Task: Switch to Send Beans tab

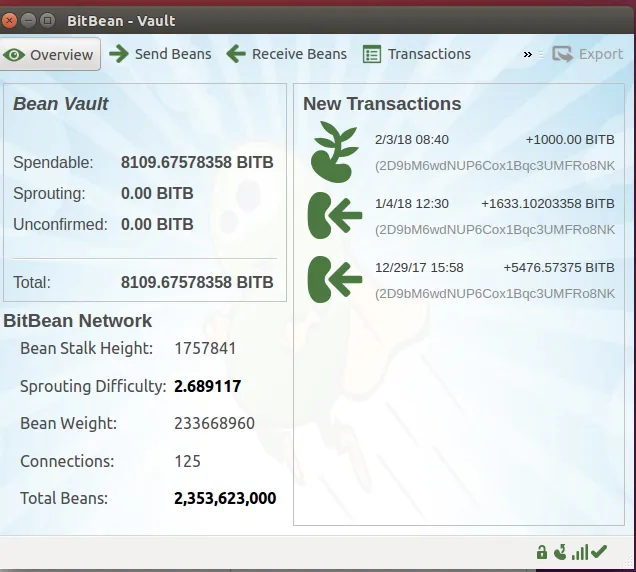Action: click(160, 54)
